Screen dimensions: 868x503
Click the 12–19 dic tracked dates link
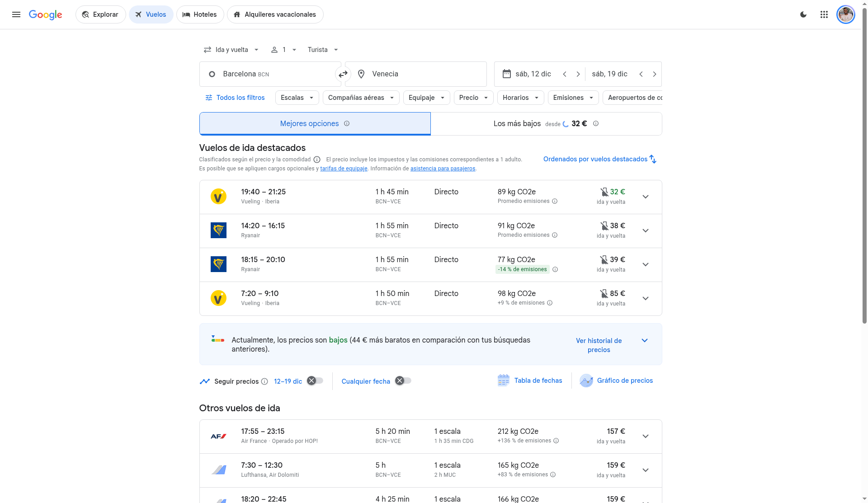pyautogui.click(x=288, y=381)
